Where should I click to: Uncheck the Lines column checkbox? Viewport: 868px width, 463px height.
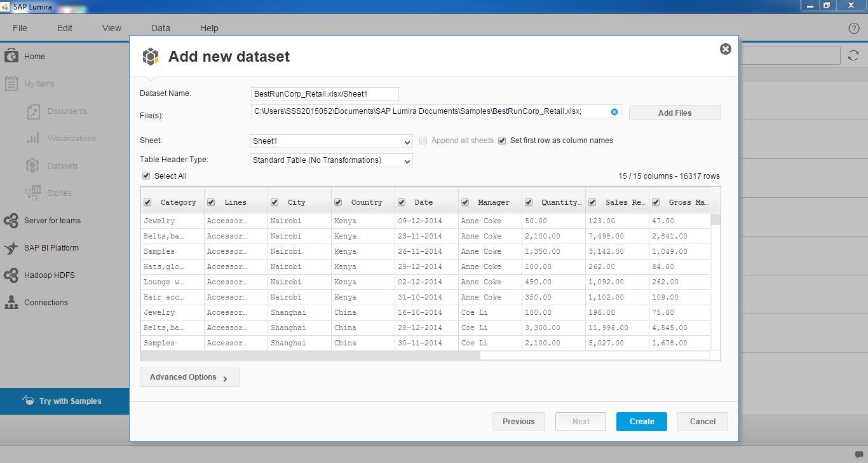tap(211, 202)
